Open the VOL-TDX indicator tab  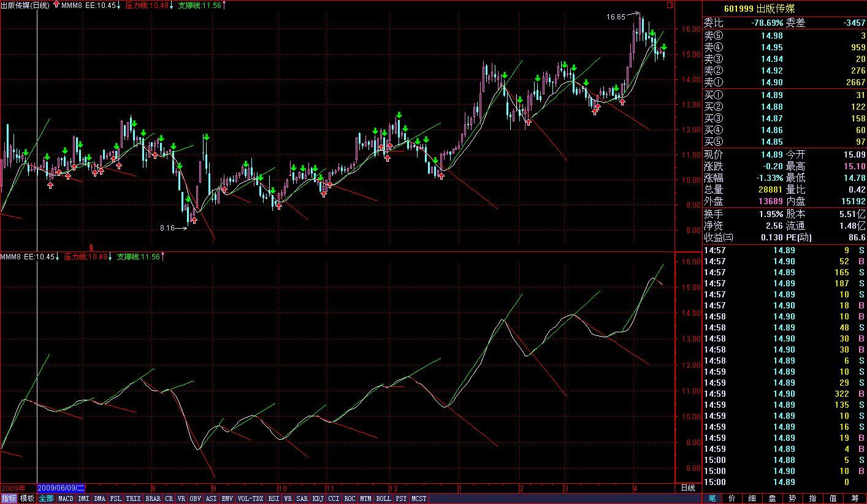[x=250, y=499]
